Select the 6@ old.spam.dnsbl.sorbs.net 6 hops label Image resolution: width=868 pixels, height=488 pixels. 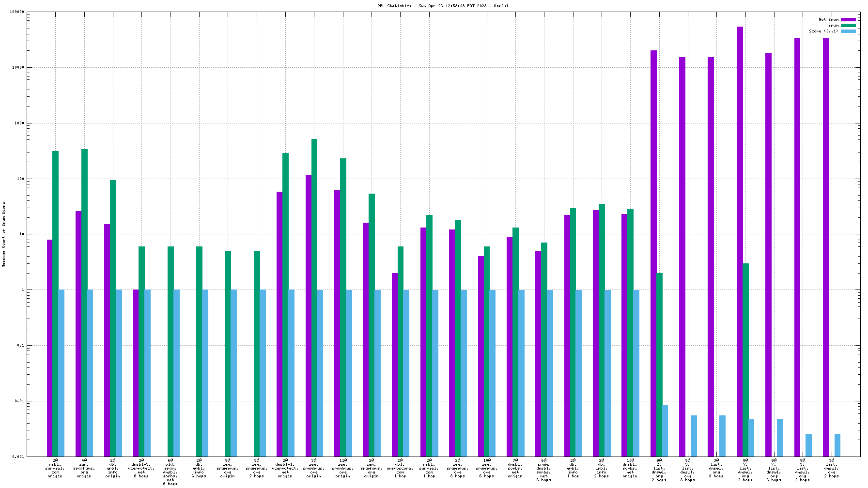point(170,472)
